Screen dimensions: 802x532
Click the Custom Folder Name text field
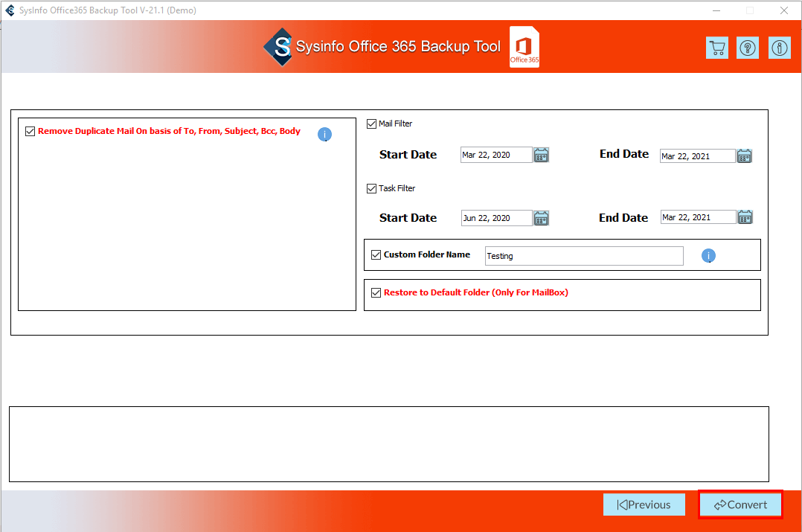pyautogui.click(x=583, y=256)
